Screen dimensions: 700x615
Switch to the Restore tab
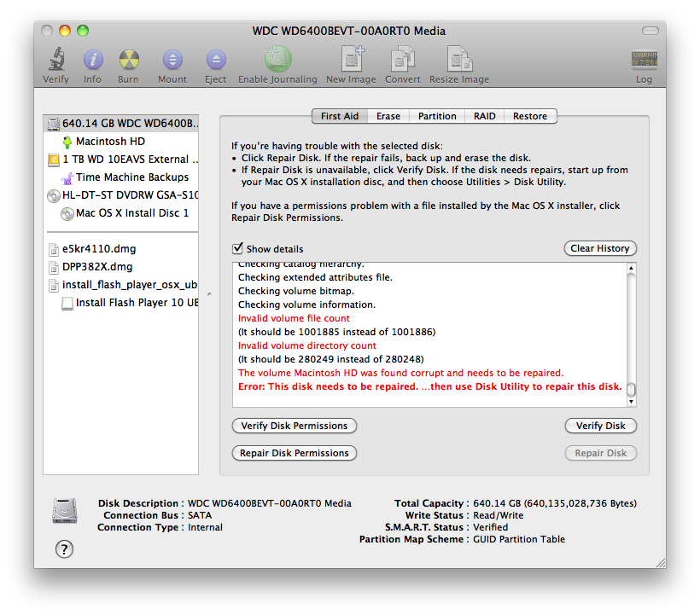[530, 116]
